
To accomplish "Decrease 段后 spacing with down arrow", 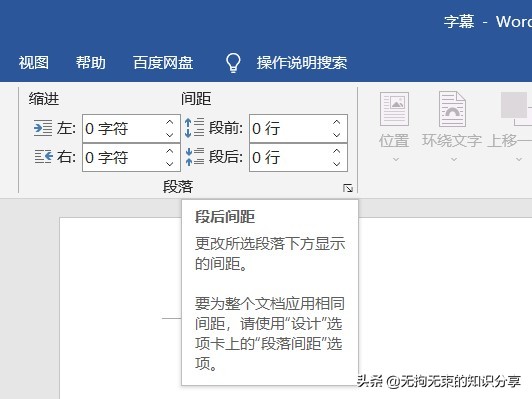I will pos(337,164).
